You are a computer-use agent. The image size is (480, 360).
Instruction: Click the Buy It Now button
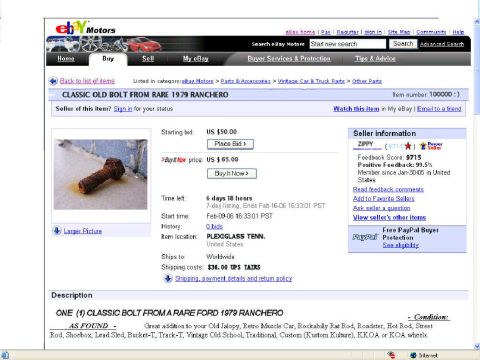pos(232,174)
